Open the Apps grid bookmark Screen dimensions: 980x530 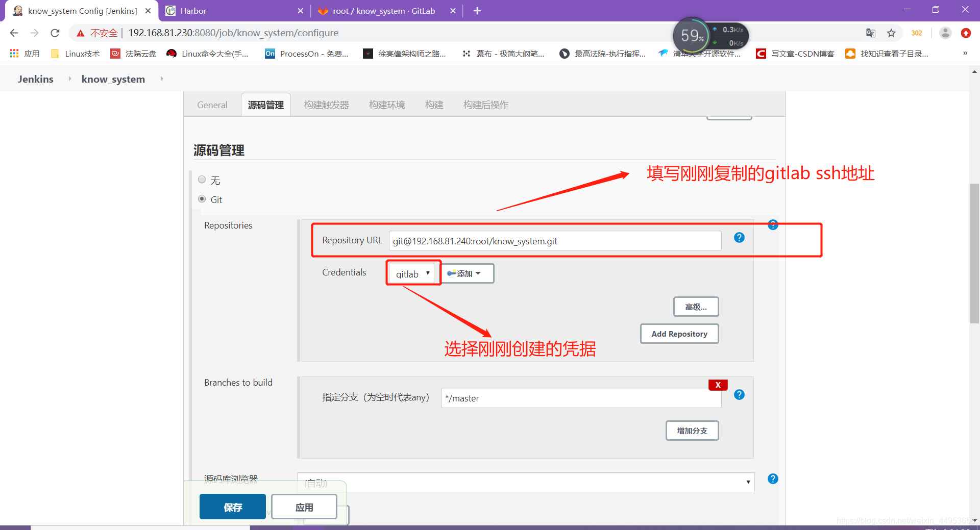pyautogui.click(x=24, y=54)
